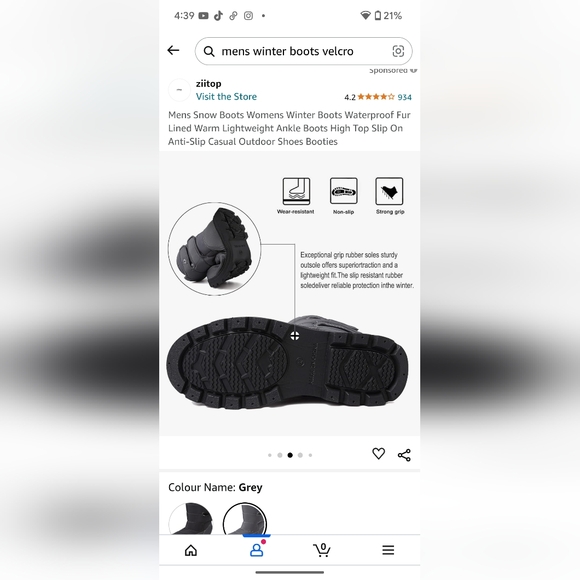Open the 934 ratings reviews

pos(405,97)
